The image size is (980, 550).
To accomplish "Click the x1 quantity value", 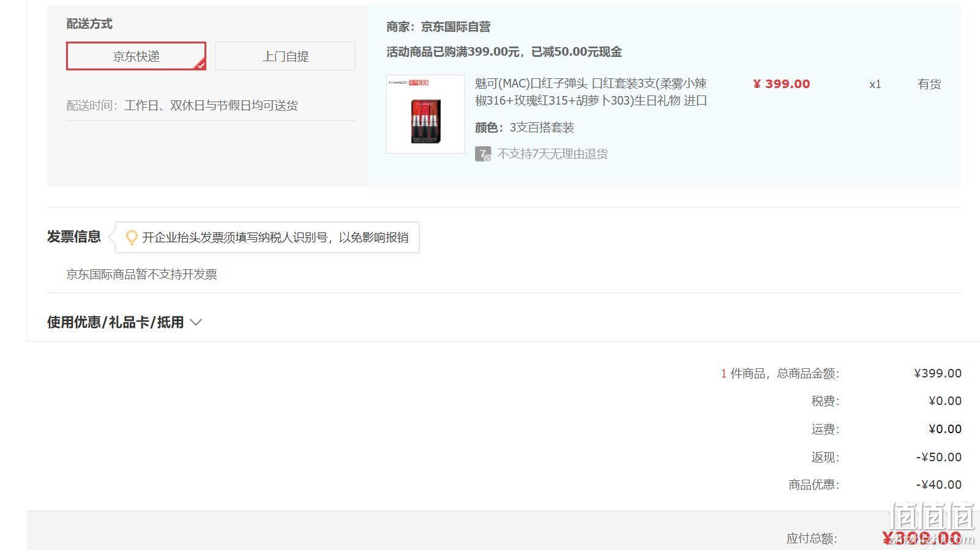I will click(x=875, y=84).
